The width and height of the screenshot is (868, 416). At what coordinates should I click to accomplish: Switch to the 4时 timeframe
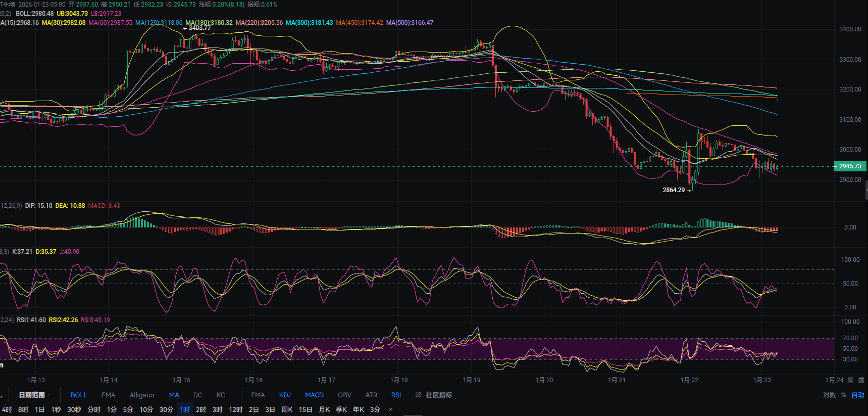click(x=7, y=409)
